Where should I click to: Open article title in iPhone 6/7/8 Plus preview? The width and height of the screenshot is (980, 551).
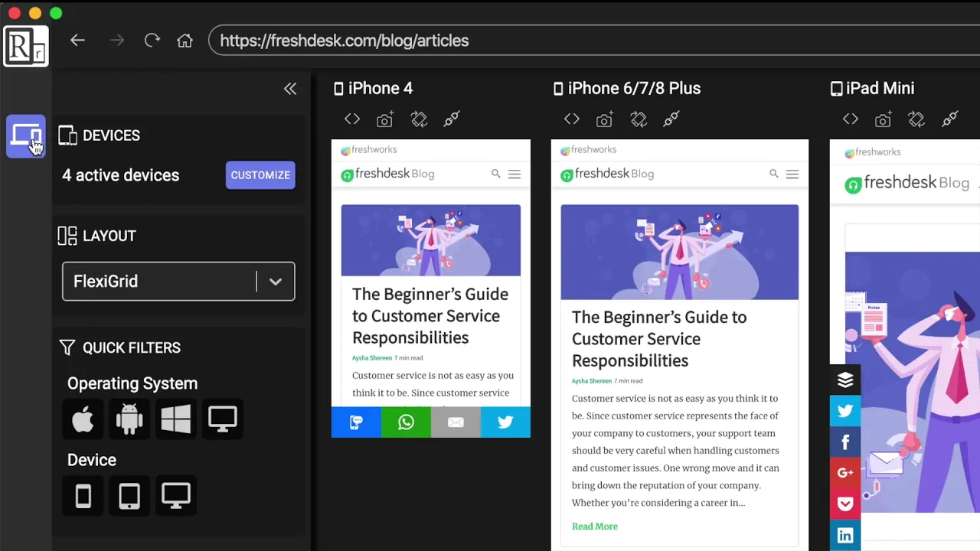point(659,339)
